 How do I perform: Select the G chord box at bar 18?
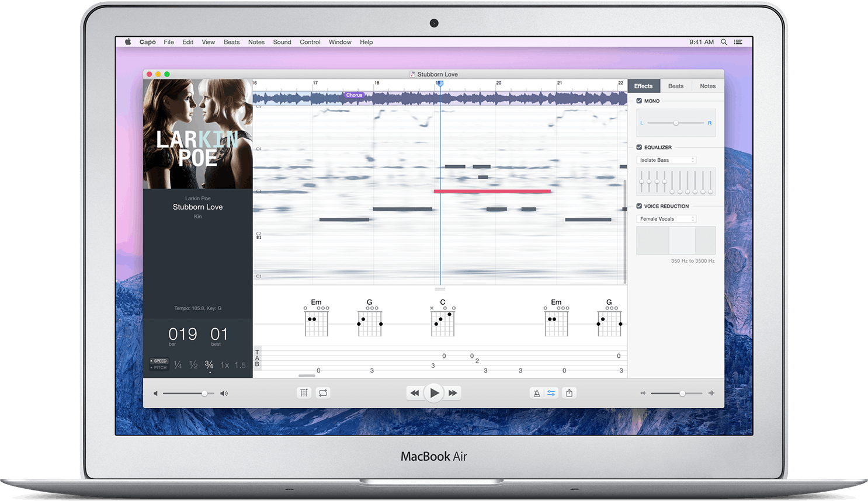point(370,318)
